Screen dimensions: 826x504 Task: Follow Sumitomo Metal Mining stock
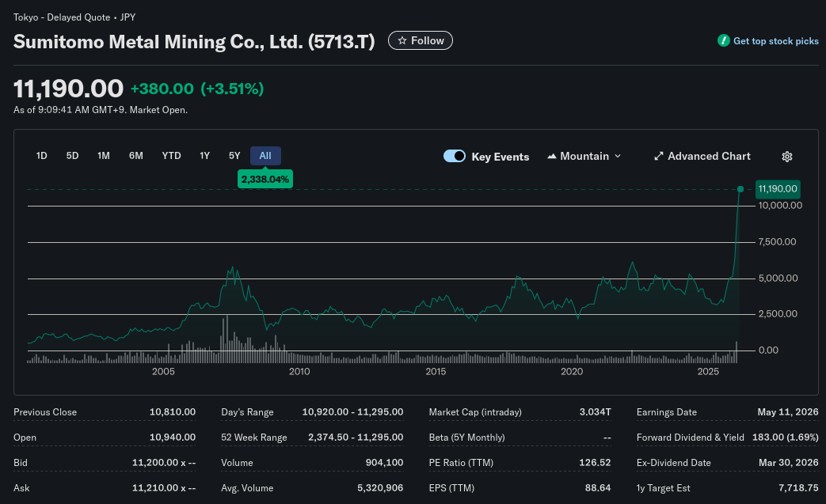421,40
